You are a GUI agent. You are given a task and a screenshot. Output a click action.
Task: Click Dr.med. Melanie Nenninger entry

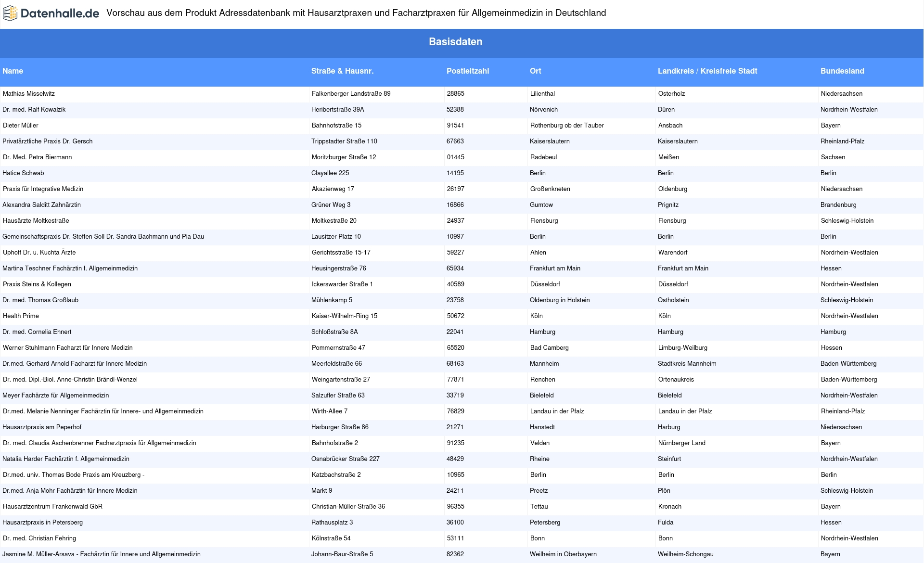coord(103,411)
